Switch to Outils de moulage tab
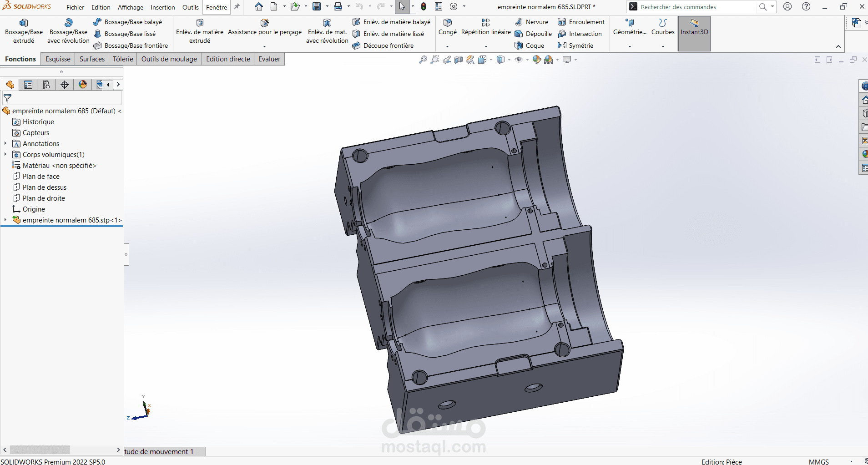This screenshot has height=465, width=868. tap(169, 59)
